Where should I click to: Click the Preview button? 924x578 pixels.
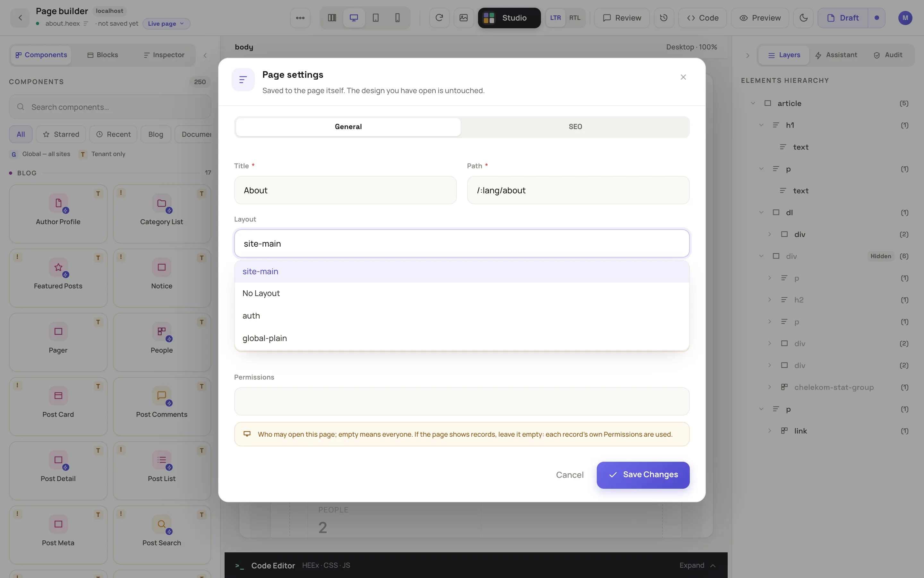click(760, 18)
